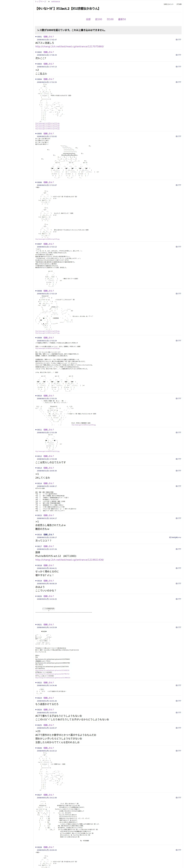
Task: Click timestamp 2008/08/31(日) 17:42:47
Action: (x=47, y=40)
